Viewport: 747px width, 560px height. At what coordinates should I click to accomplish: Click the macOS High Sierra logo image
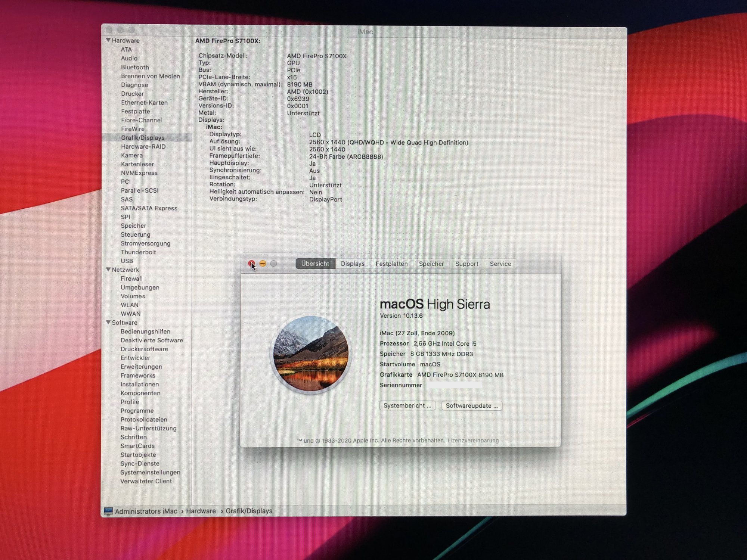(311, 354)
